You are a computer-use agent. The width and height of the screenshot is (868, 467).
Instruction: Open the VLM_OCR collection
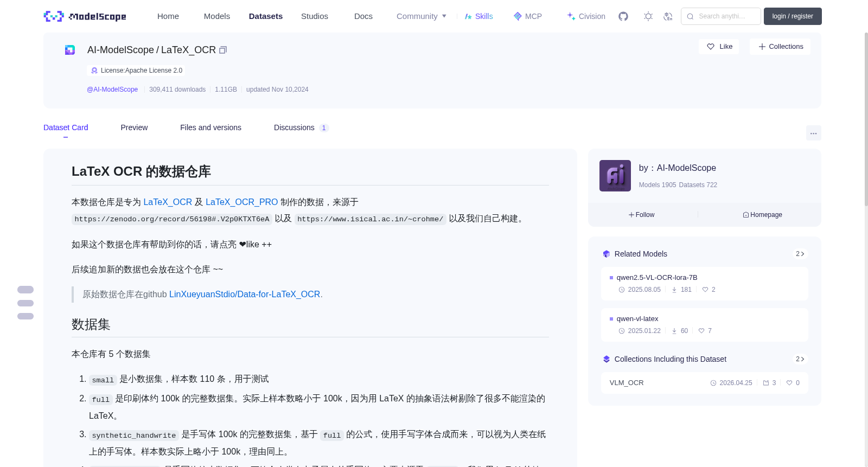point(704,383)
